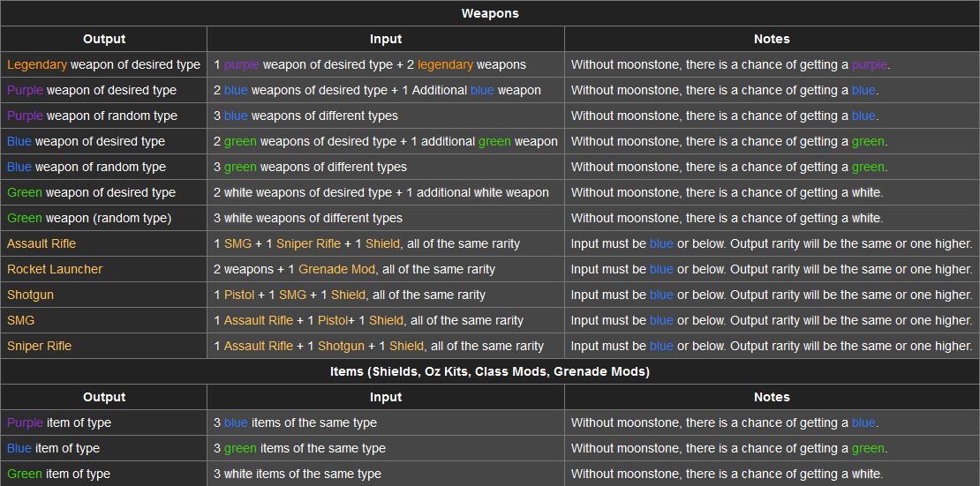This screenshot has height=486, width=980.
Task: Click the Assault Rifle output link
Action: pos(41,243)
